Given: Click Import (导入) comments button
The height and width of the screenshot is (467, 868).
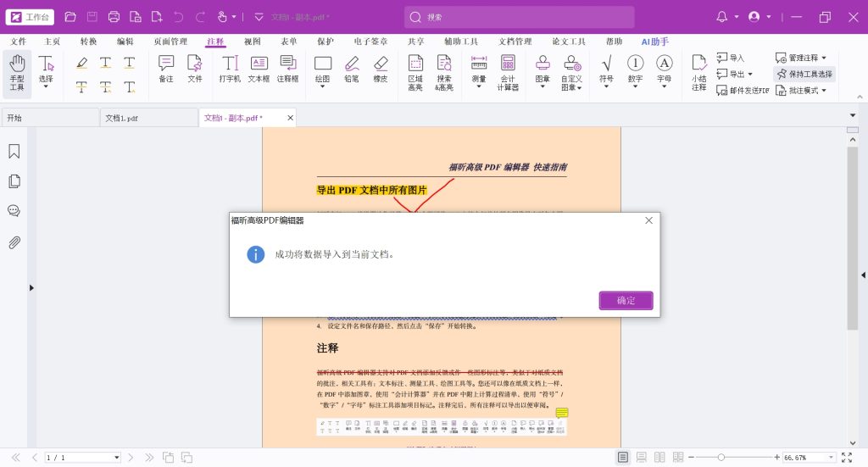Looking at the screenshot, I should [x=731, y=58].
